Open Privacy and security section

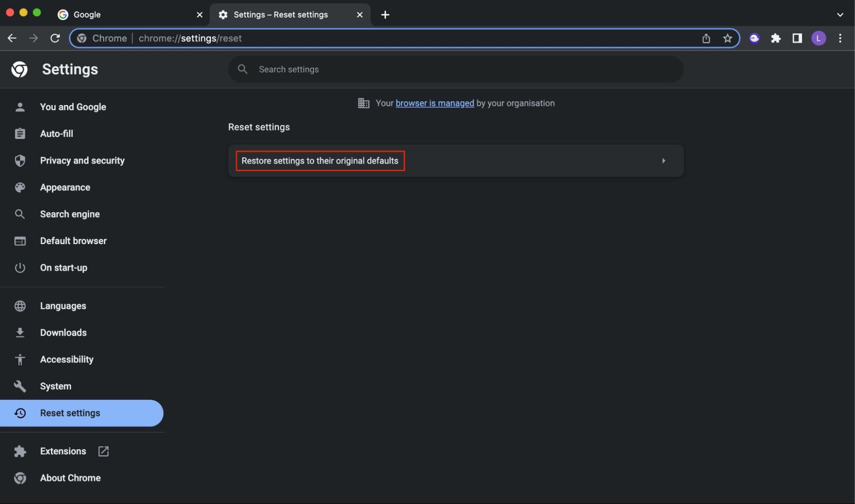[82, 160]
